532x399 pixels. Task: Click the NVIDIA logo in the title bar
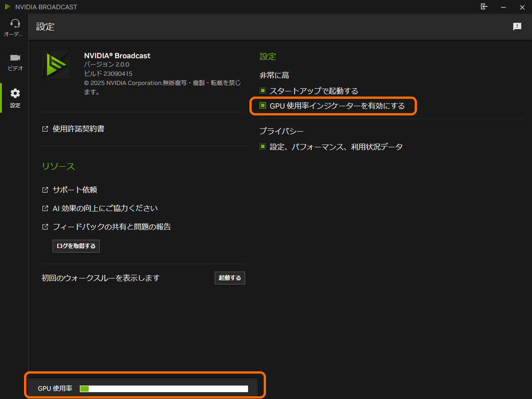[8, 7]
